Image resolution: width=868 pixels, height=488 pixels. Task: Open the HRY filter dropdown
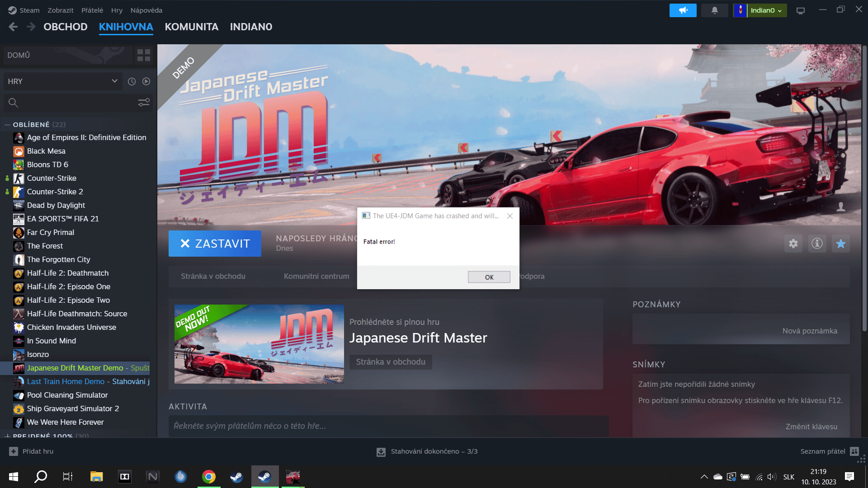pyautogui.click(x=62, y=81)
